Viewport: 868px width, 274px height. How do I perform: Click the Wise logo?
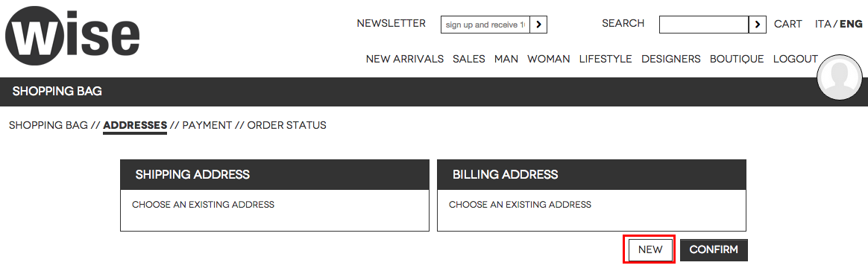pyautogui.click(x=72, y=36)
